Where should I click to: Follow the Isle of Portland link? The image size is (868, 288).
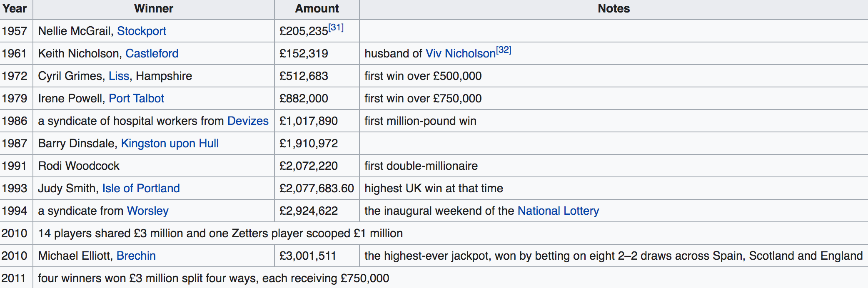(141, 189)
